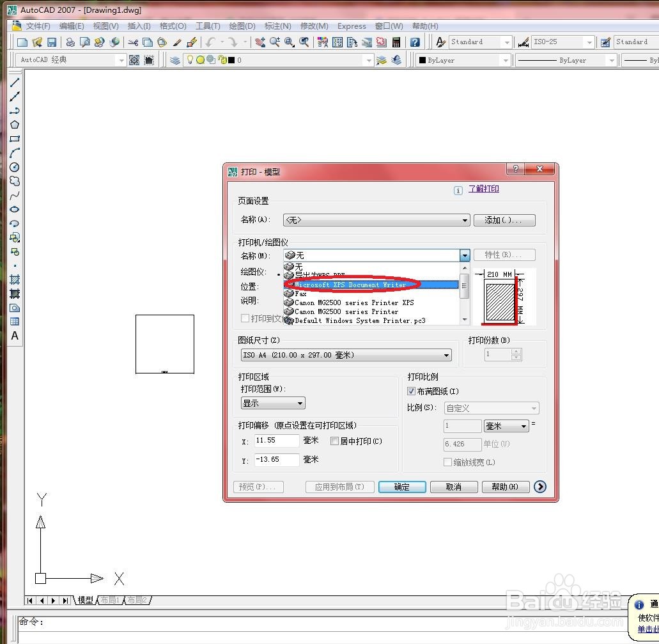Image resolution: width=659 pixels, height=644 pixels.
Task: Click the Help button in print dialog
Action: 505,487
